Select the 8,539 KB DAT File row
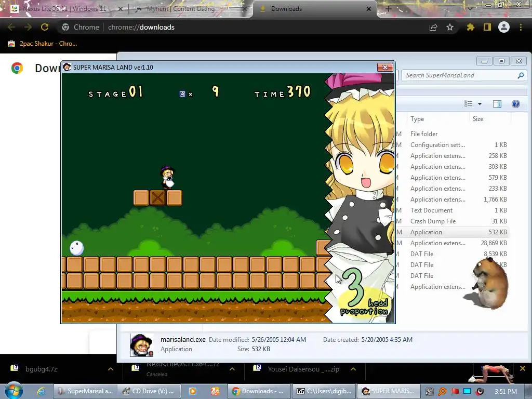Image resolution: width=532 pixels, height=399 pixels. pos(453,254)
